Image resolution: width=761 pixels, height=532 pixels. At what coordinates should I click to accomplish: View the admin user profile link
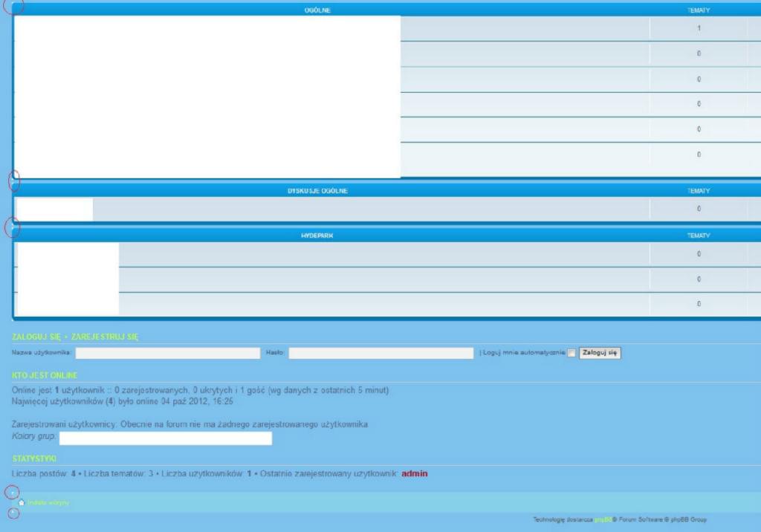coord(414,473)
